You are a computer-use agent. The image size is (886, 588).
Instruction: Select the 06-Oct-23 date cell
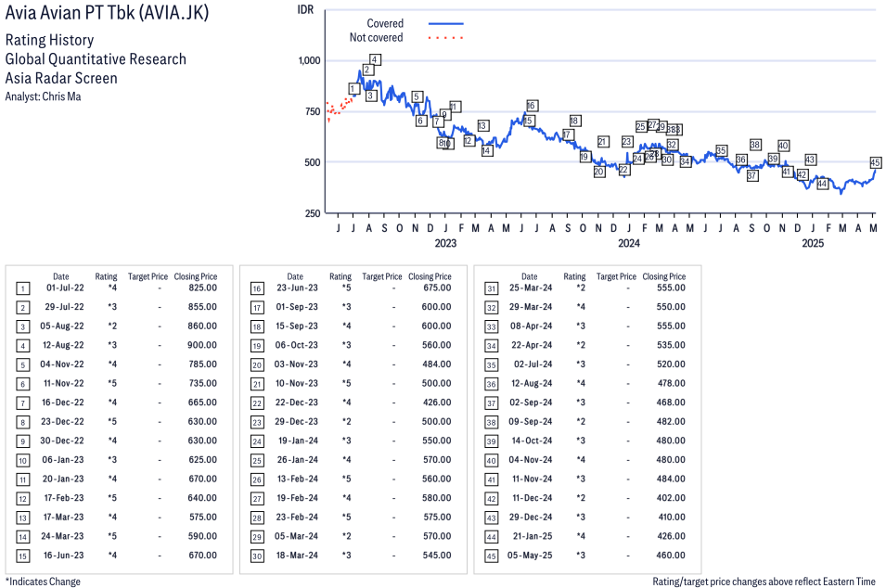[297, 345]
